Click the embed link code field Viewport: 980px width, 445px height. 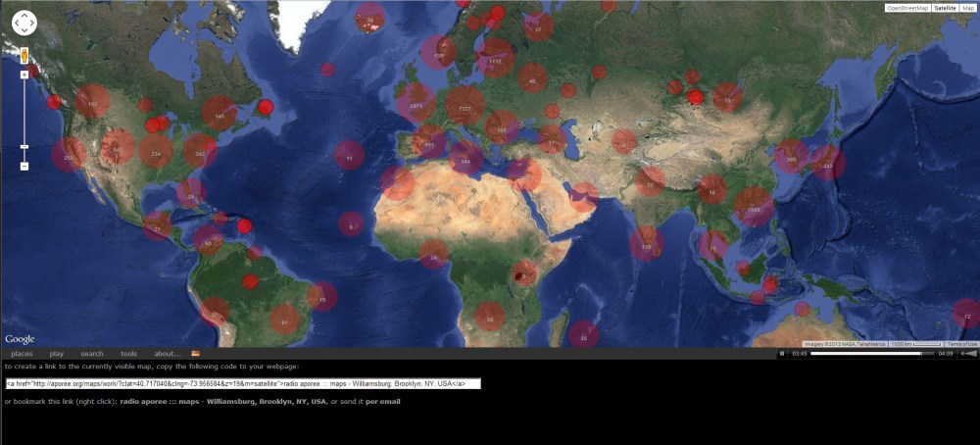(243, 383)
